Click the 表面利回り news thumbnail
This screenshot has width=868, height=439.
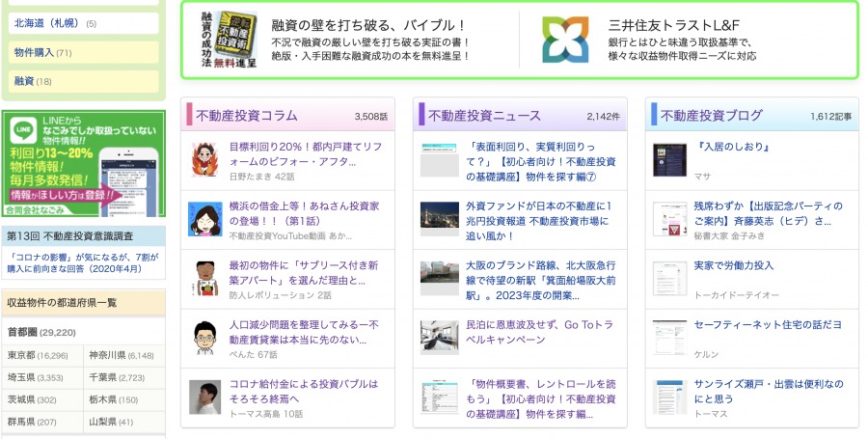440,159
